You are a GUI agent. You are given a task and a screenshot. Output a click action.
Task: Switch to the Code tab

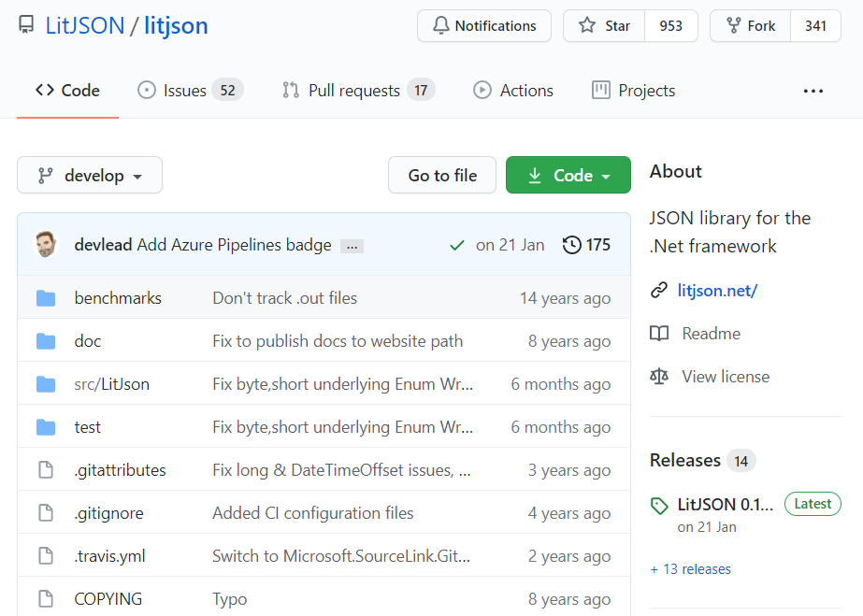(67, 90)
